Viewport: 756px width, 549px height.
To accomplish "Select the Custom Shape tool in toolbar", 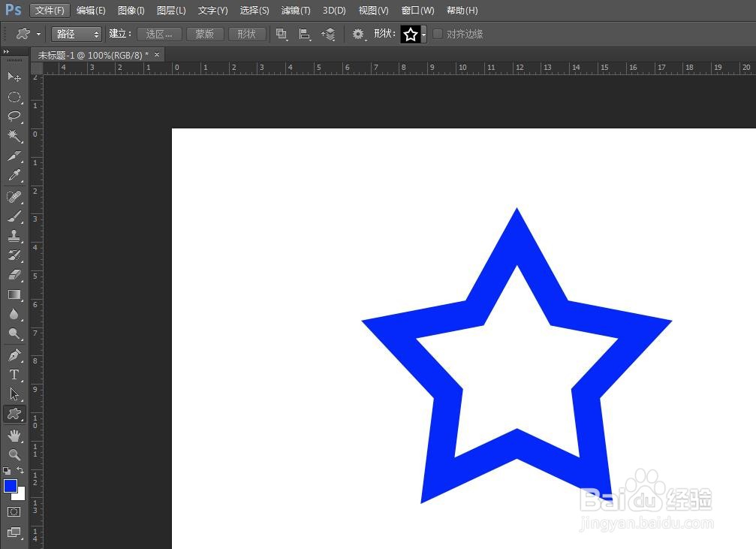I will pyautogui.click(x=14, y=414).
